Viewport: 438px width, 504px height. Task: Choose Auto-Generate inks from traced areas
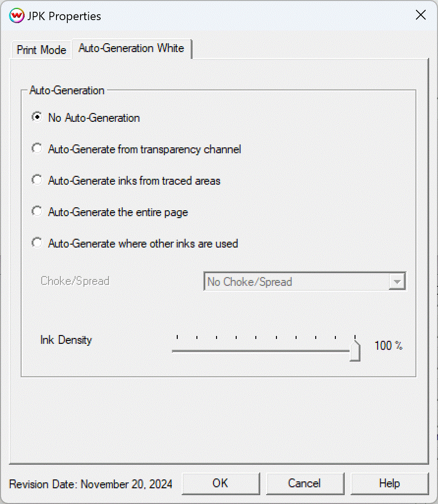pyautogui.click(x=37, y=180)
